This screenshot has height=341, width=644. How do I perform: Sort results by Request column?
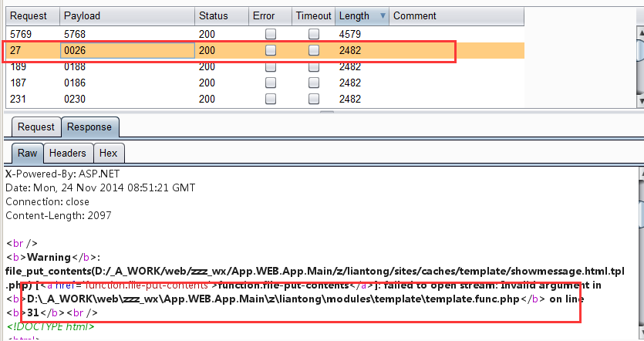point(32,16)
